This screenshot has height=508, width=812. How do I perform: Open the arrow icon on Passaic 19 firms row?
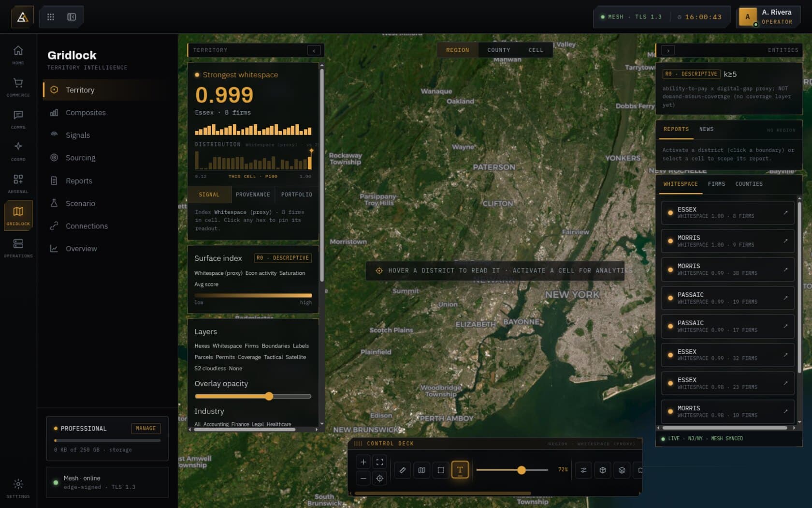[785, 298]
